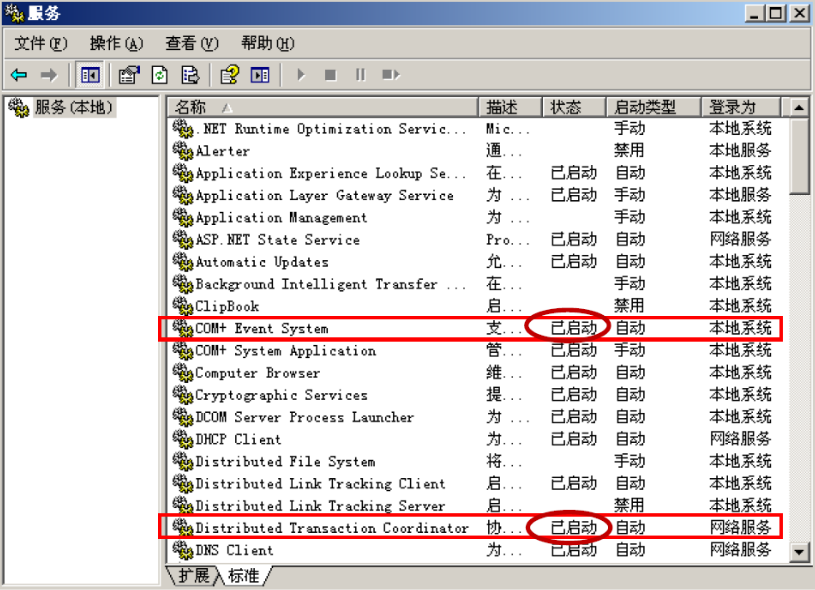Click gear icon of COM+ System Application
Image resolution: width=815 pixels, height=590 pixels.
[x=182, y=350]
